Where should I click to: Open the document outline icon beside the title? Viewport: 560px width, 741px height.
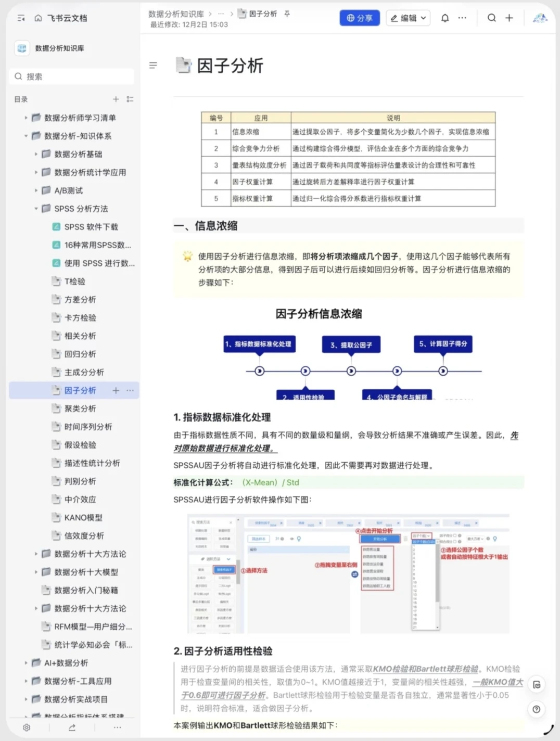coord(153,65)
